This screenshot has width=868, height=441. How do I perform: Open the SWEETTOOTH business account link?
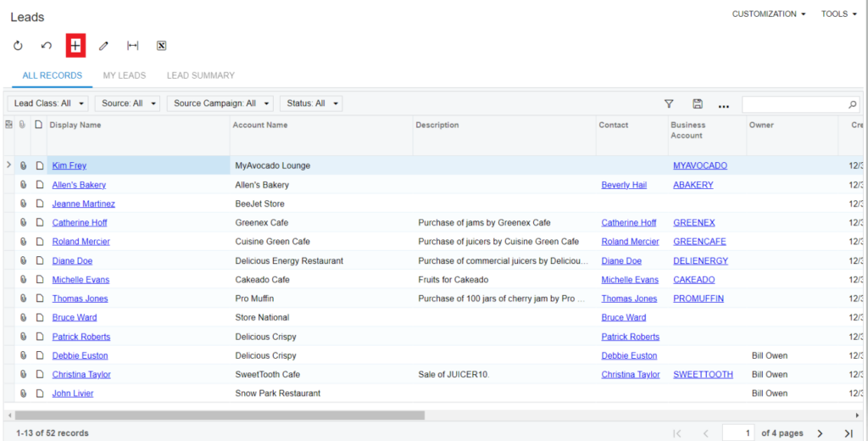point(703,374)
